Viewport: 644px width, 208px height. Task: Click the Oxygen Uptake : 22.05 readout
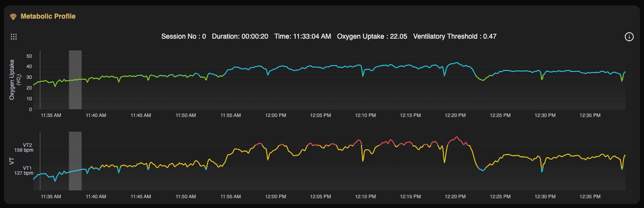(x=372, y=36)
